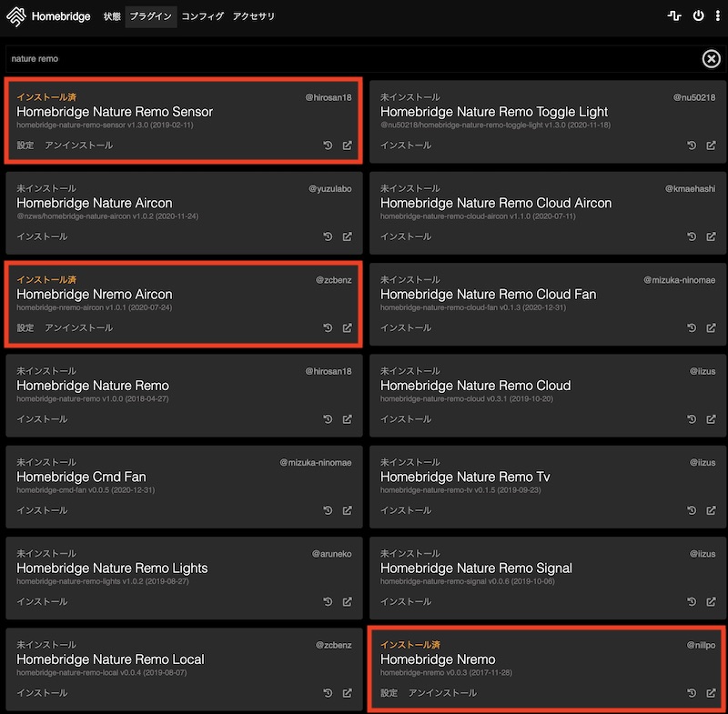Image resolution: width=728 pixels, height=714 pixels.
Task: Open version history for Nature Remo Cloud Aircon
Action: 692,236
